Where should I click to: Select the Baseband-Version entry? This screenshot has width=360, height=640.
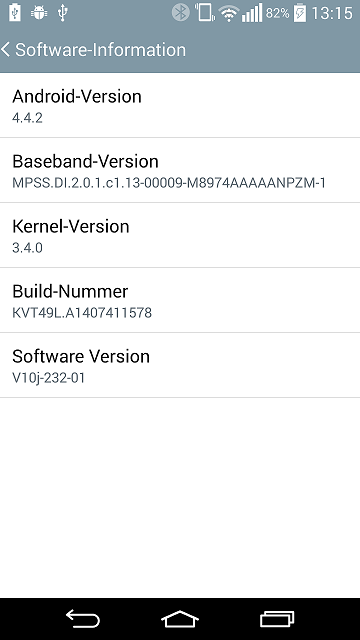click(x=180, y=170)
